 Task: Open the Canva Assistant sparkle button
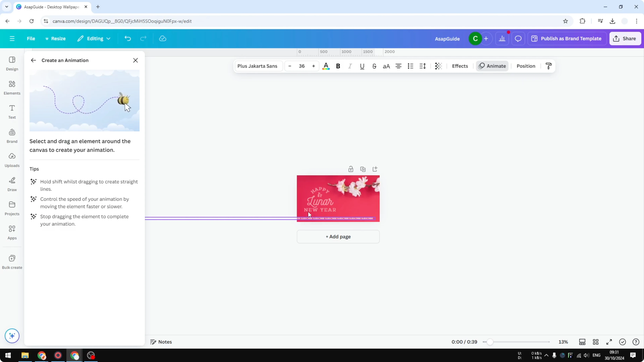12,336
